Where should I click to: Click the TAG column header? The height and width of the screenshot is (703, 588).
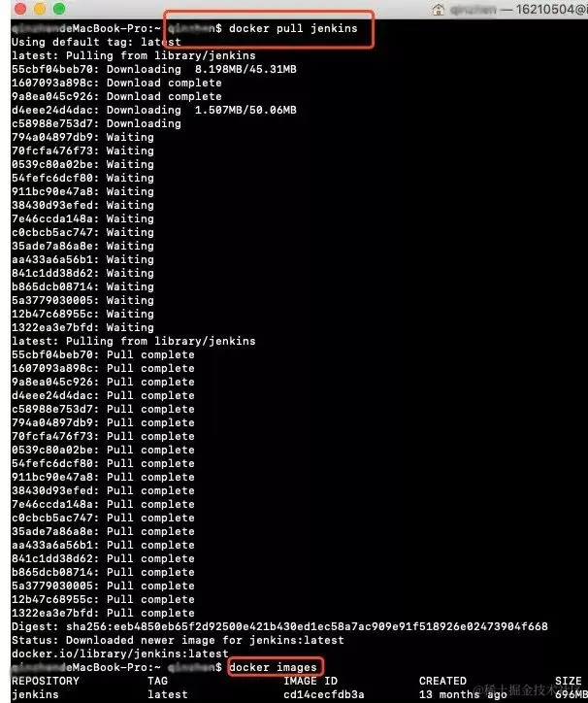pyautogui.click(x=158, y=681)
